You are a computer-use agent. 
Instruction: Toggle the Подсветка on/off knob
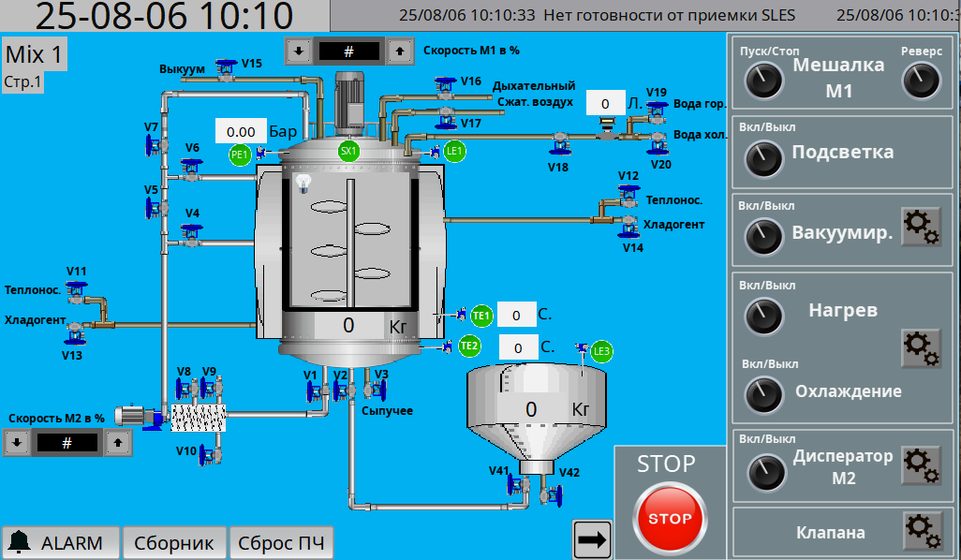tap(763, 159)
